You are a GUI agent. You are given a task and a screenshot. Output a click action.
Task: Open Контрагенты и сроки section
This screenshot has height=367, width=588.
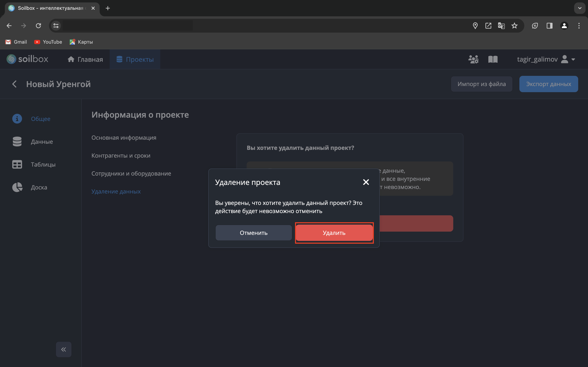(x=121, y=156)
